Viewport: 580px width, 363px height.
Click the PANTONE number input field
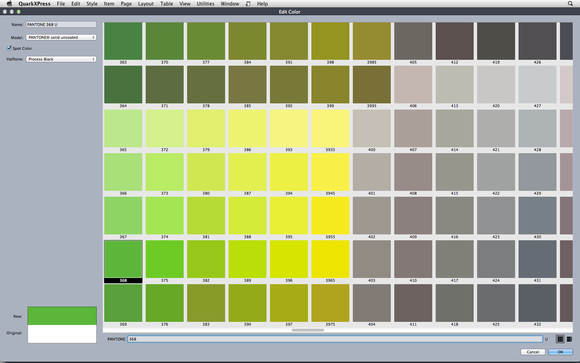pyautogui.click(x=335, y=339)
